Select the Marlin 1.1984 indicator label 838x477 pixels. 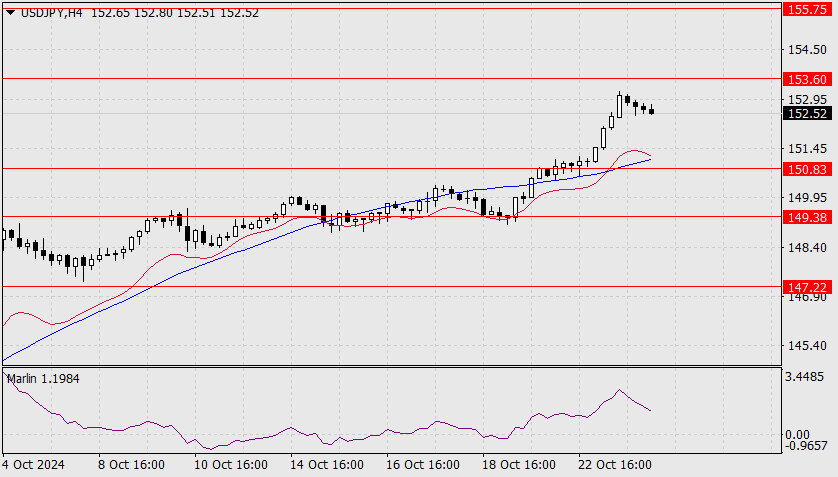tap(43, 379)
